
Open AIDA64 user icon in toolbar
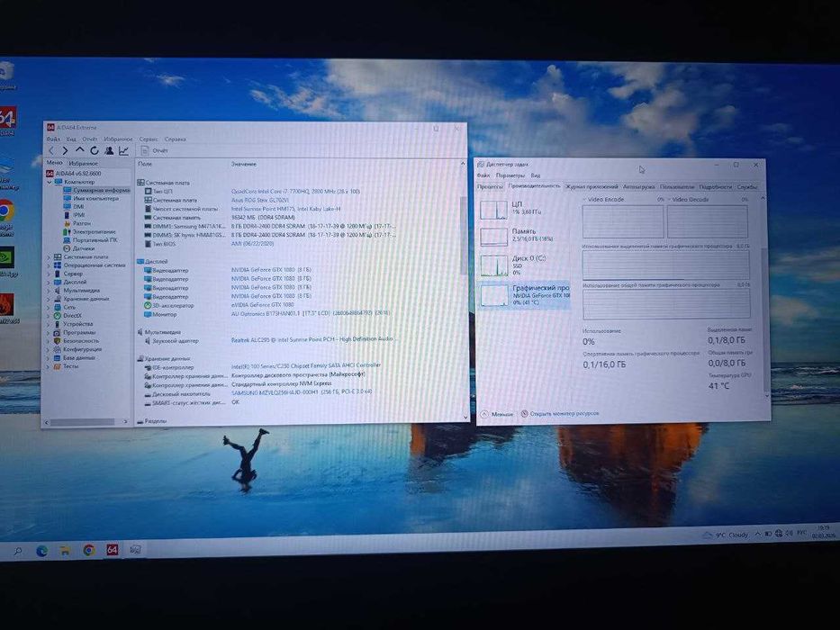[109, 150]
